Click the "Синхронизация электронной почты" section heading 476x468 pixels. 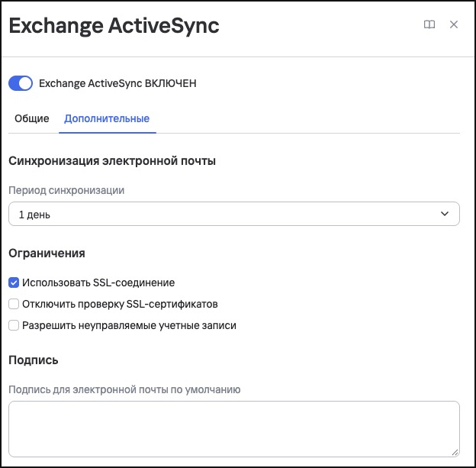coord(112,161)
